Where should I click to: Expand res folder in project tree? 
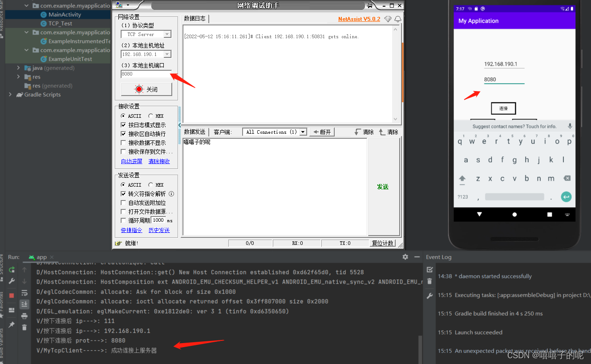click(18, 77)
